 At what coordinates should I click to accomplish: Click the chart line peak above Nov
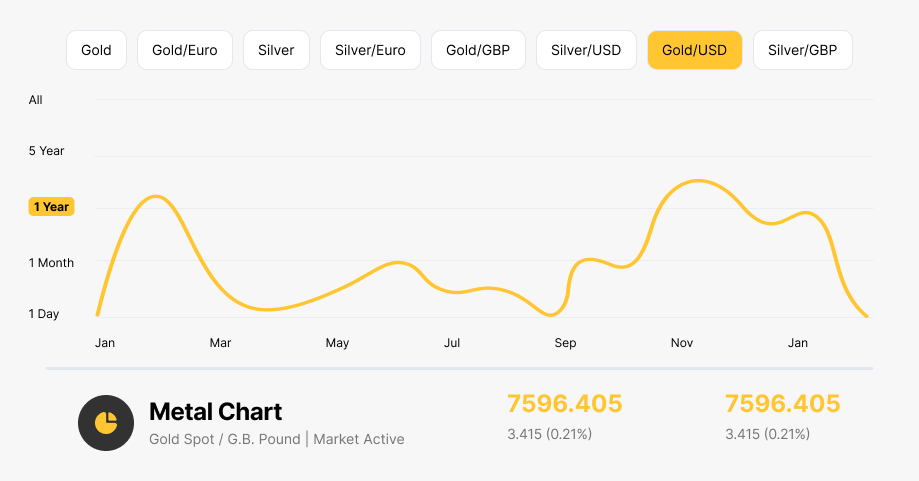point(696,181)
